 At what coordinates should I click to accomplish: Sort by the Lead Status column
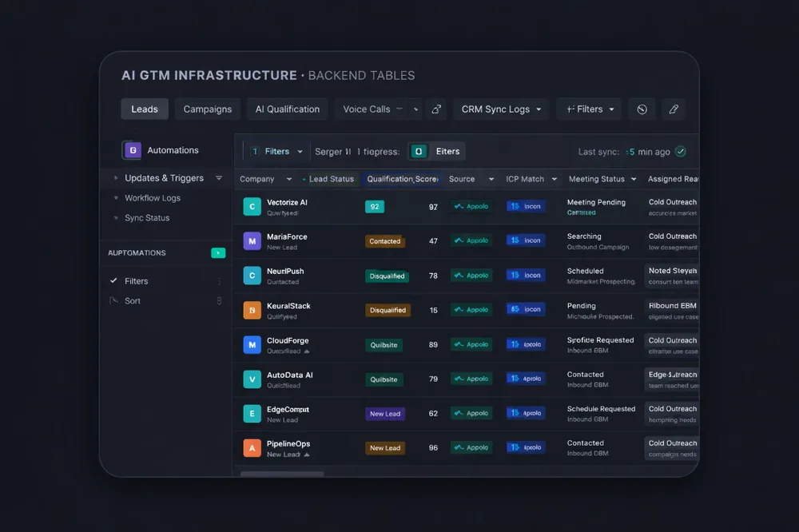[x=331, y=179]
